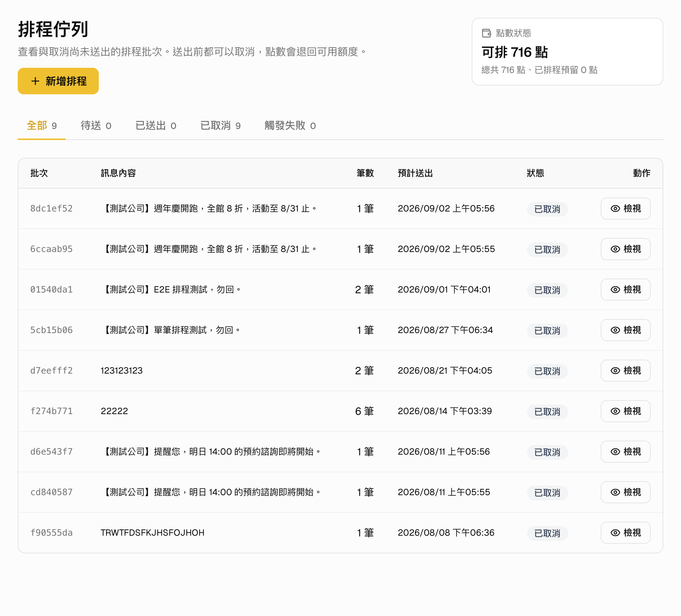681x616 pixels.
Task: Click the 預計送出 column header
Action: coord(415,173)
